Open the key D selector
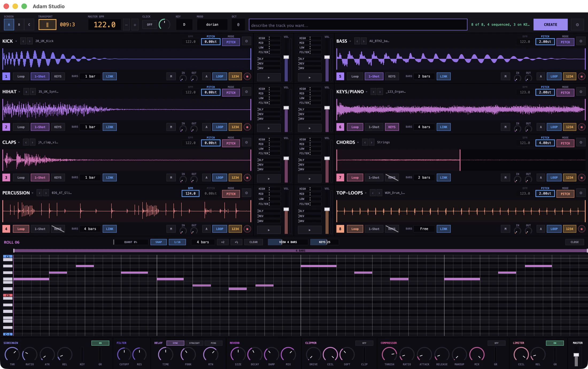 click(x=184, y=25)
